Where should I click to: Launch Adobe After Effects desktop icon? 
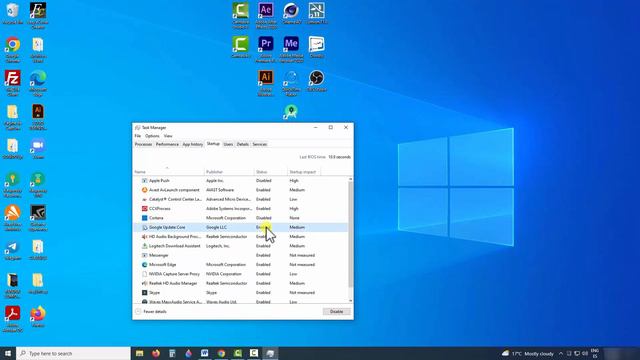[266, 15]
